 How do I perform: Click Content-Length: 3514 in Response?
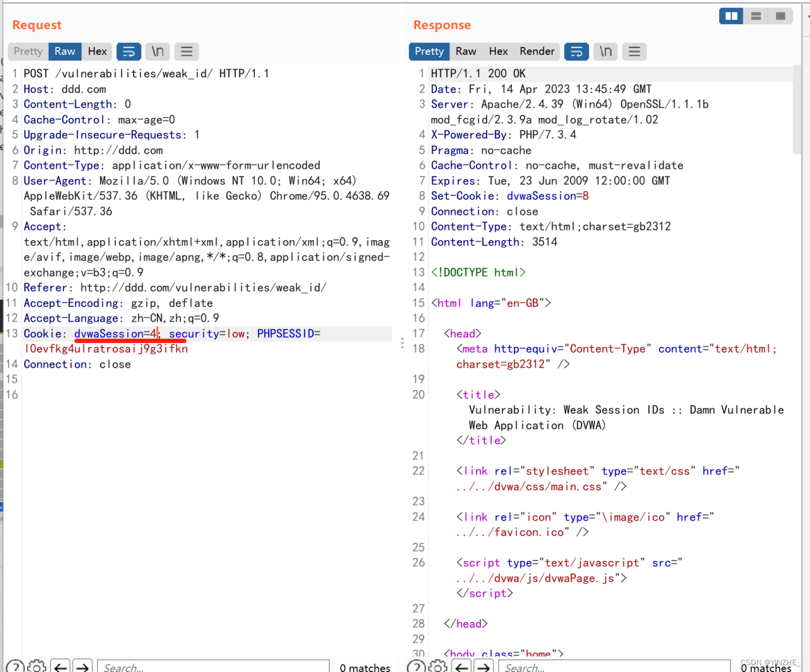point(494,242)
